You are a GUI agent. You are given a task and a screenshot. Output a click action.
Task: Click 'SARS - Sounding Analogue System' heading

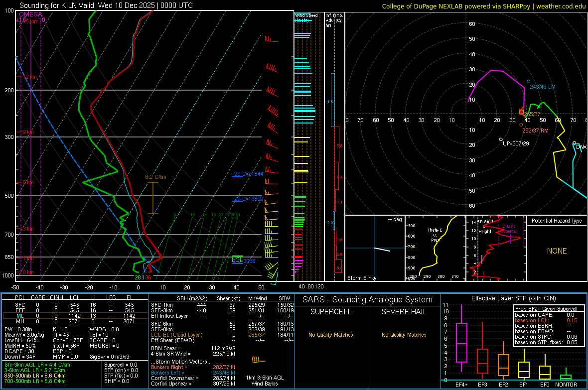pyautogui.click(x=367, y=300)
